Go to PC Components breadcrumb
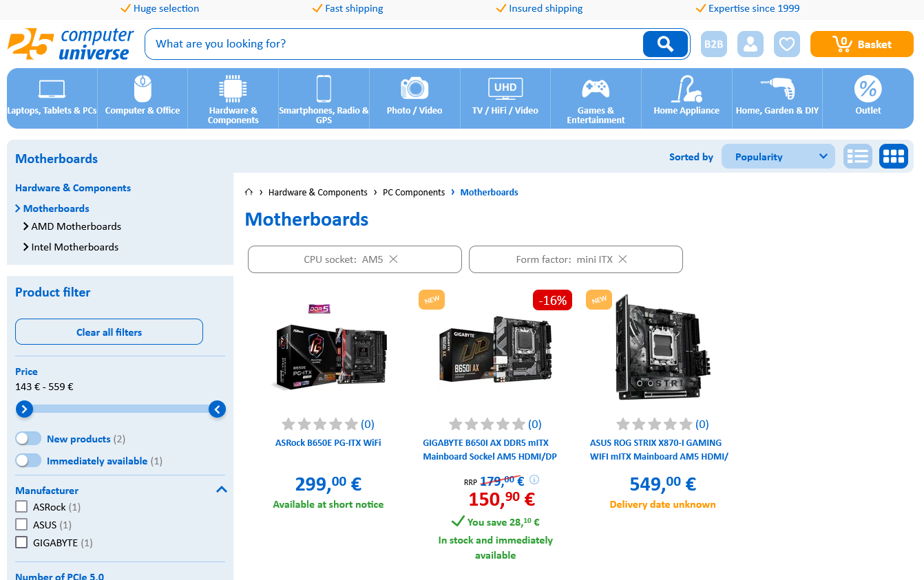 [414, 192]
